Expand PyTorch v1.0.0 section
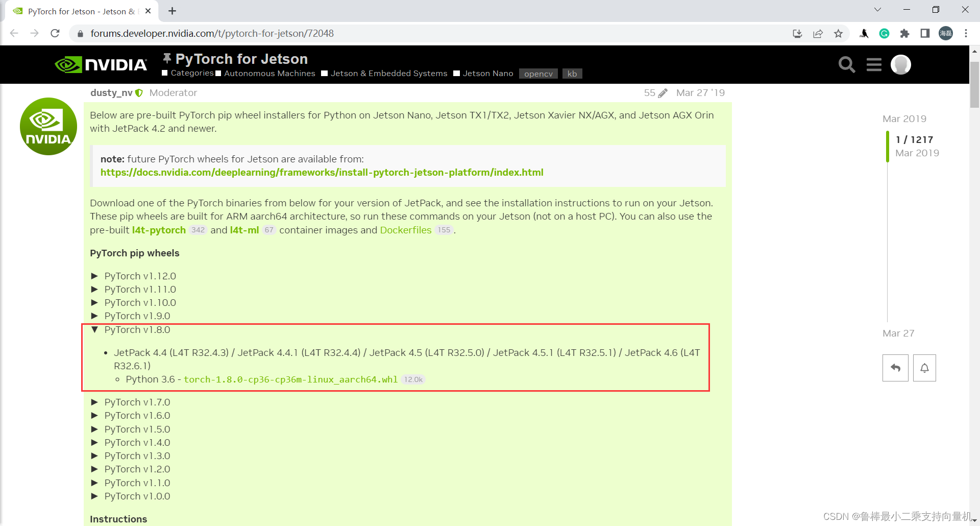 coord(131,496)
